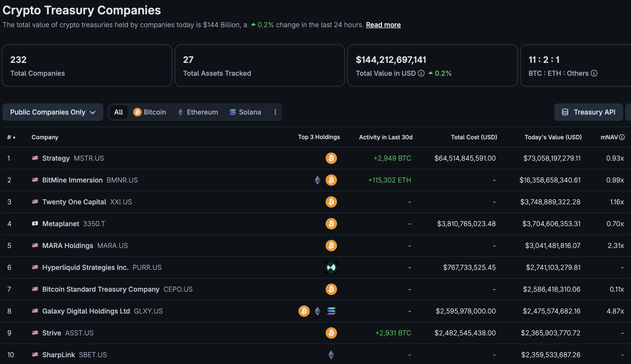Viewport: 631px width, 364px height.
Task: Click the Solana icon in Galaxy Digital row
Action: [x=331, y=311]
